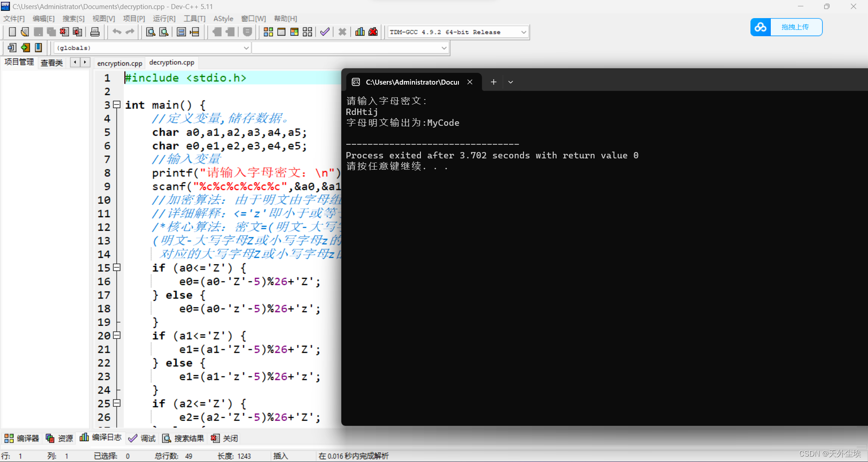Click the Print toolbar icon
868x462 pixels.
pyautogui.click(x=95, y=32)
